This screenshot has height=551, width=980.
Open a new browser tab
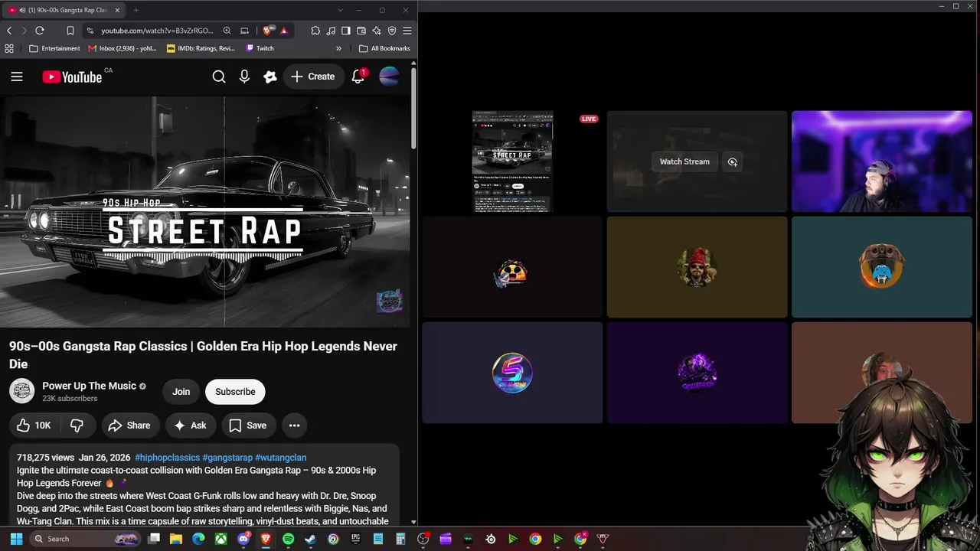136,10
